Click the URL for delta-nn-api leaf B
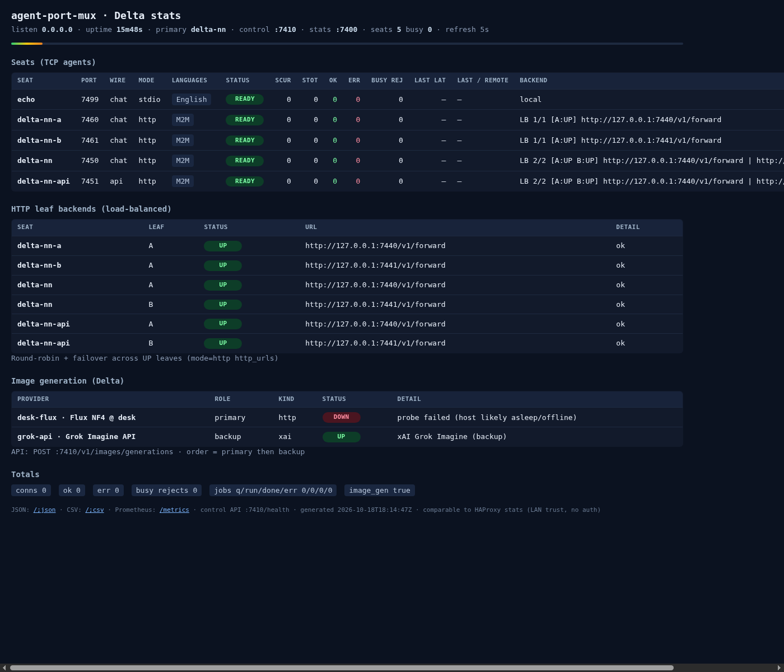This screenshot has height=672, width=784. pos(375,343)
